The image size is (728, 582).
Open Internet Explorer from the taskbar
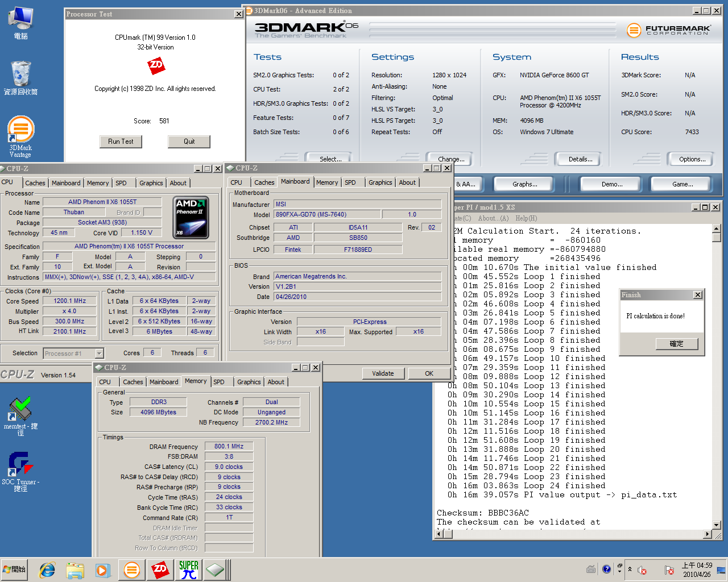pos(47,569)
